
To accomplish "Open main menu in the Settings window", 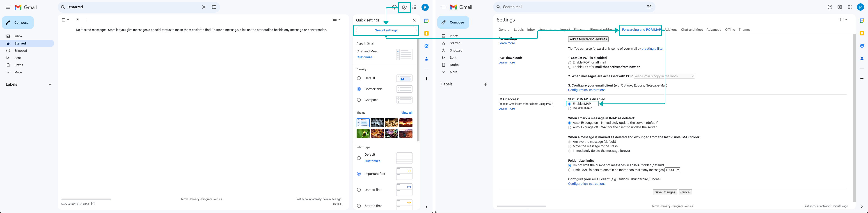I will [x=443, y=7].
